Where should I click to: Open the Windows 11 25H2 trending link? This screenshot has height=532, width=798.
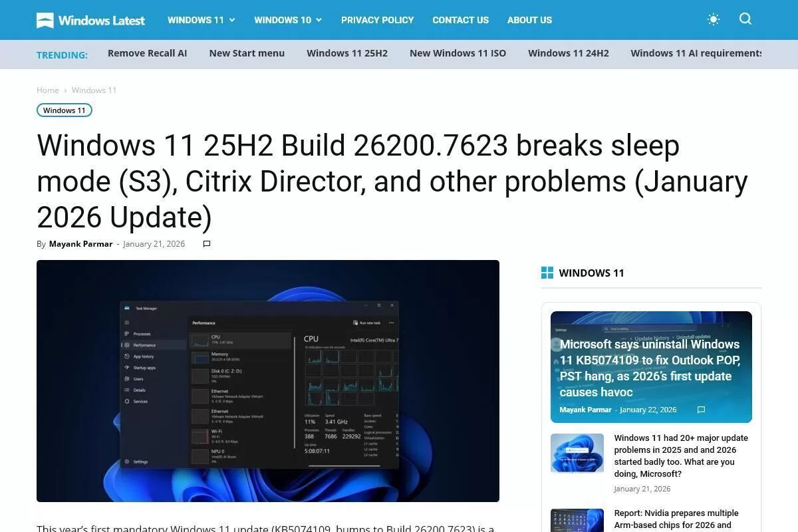point(347,53)
